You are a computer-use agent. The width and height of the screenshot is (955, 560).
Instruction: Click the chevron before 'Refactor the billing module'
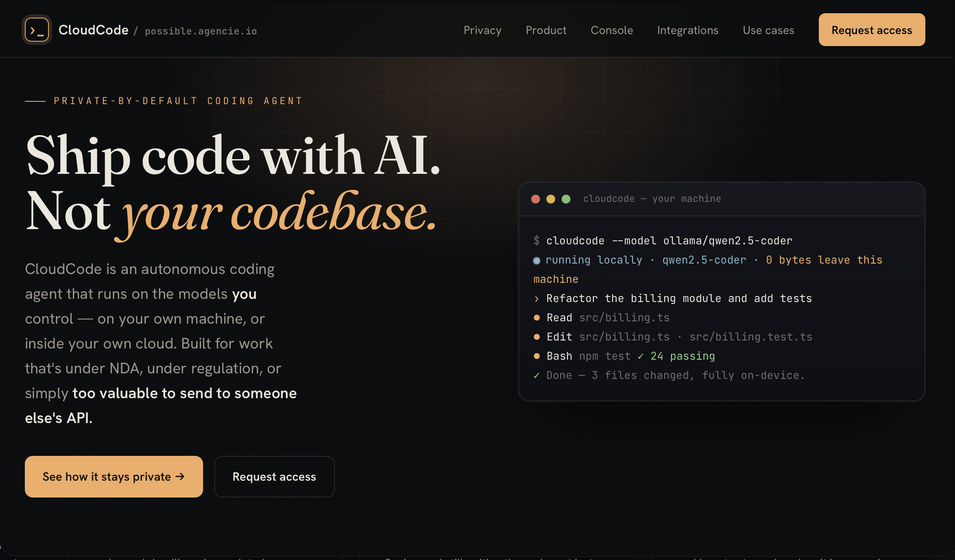pyautogui.click(x=537, y=299)
